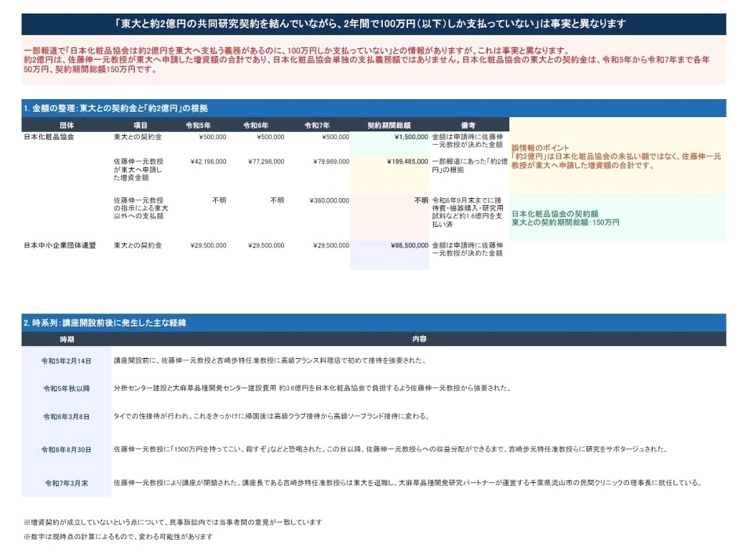This screenshot has width=756, height=549.
Task: Click footnote '※増資契約が成立していない'
Action: tap(173, 522)
